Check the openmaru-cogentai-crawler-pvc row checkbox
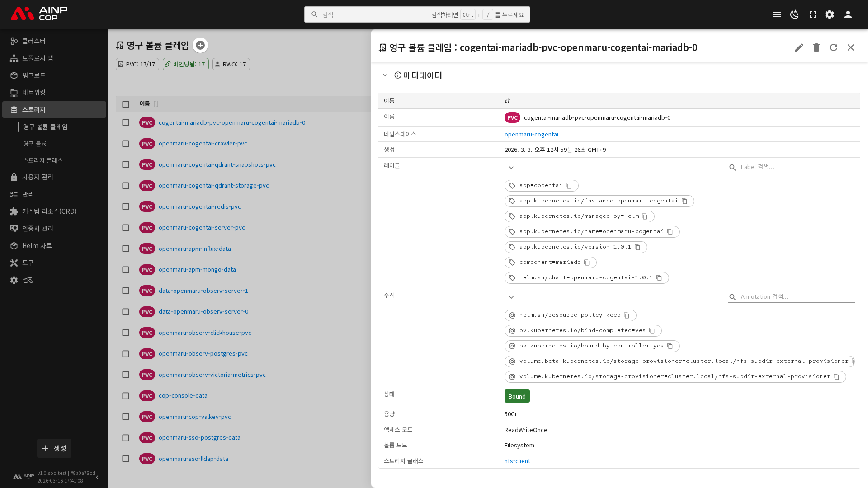 click(126, 144)
